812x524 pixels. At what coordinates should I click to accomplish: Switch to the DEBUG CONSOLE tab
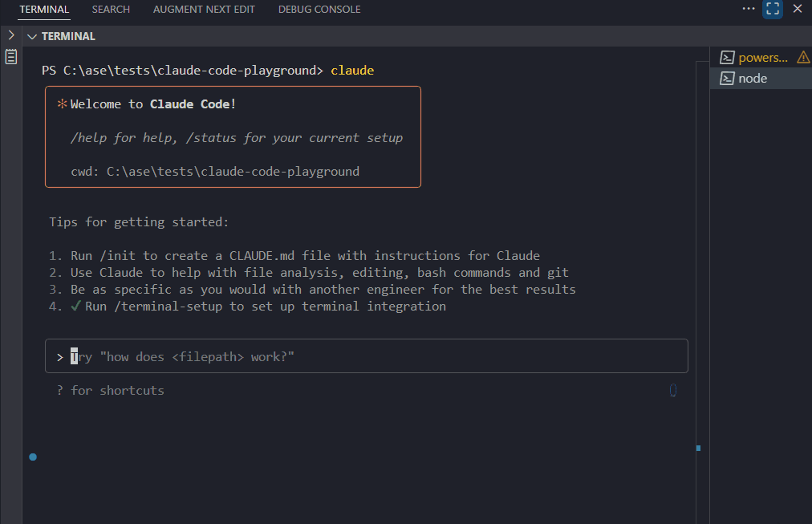319,10
